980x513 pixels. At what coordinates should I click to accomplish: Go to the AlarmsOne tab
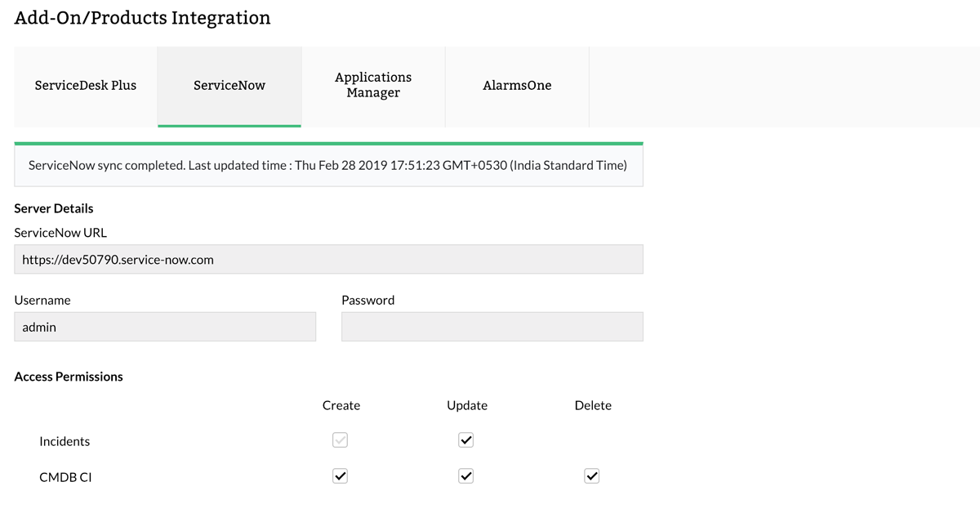517,85
